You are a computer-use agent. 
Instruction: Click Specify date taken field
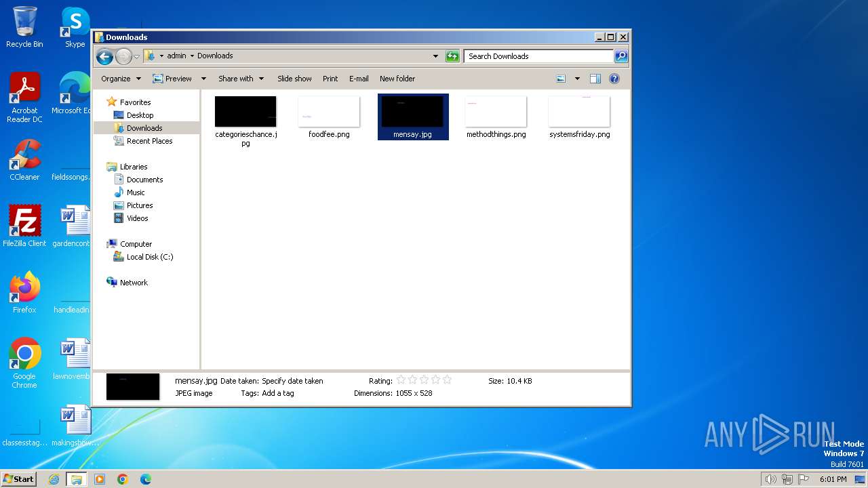[x=292, y=381]
